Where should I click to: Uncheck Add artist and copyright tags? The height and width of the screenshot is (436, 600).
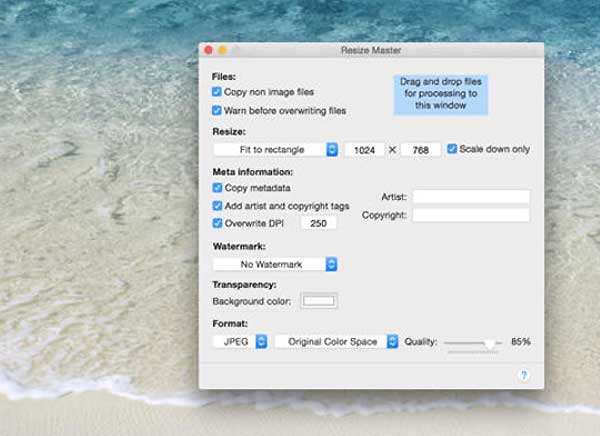click(217, 206)
